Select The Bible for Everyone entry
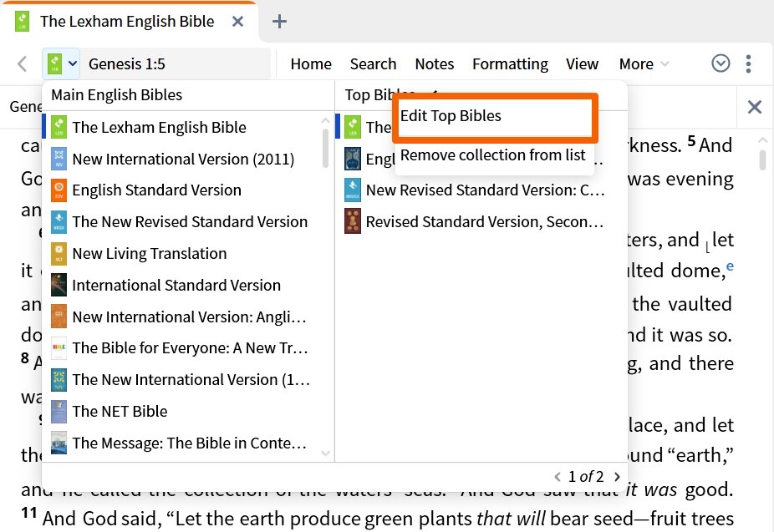Screen dimensions: 774x532 pos(190,348)
